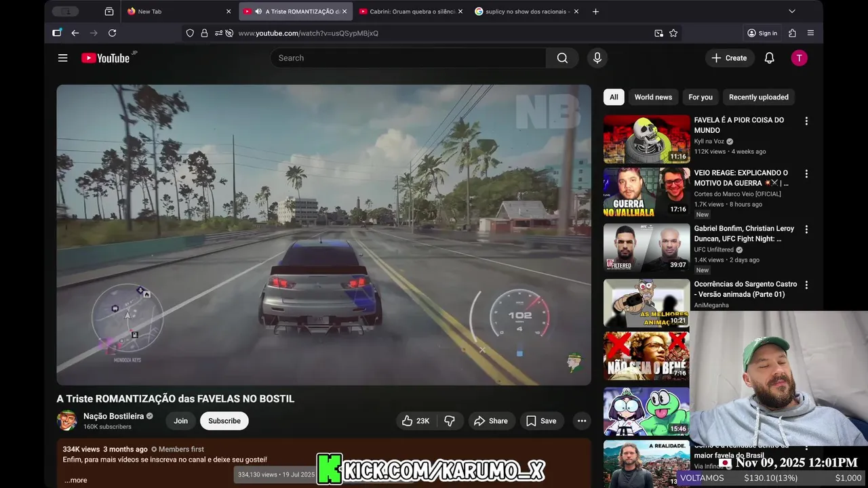Open Firefox extensions puzzle icon
Viewport: 868px width, 488px height.
tap(792, 33)
